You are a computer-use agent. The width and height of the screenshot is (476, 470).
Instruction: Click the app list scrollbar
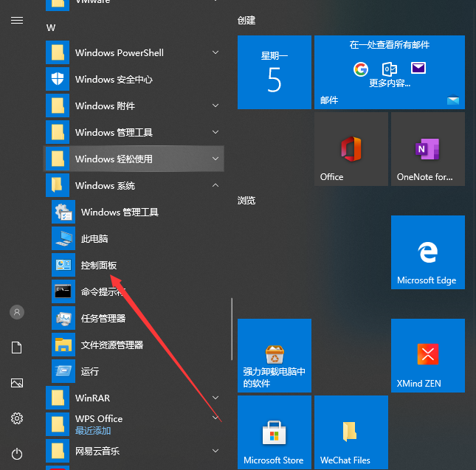232,329
